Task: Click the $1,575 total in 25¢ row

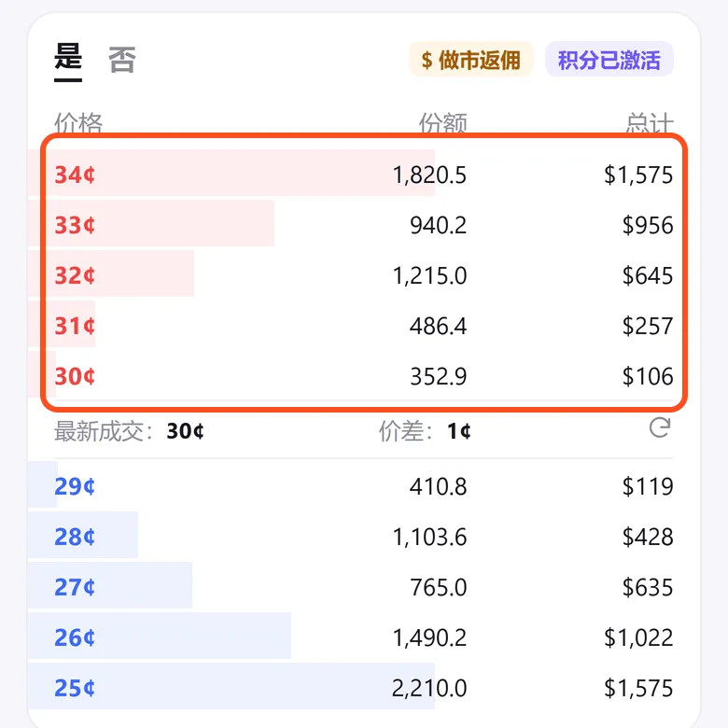Action: click(638, 688)
